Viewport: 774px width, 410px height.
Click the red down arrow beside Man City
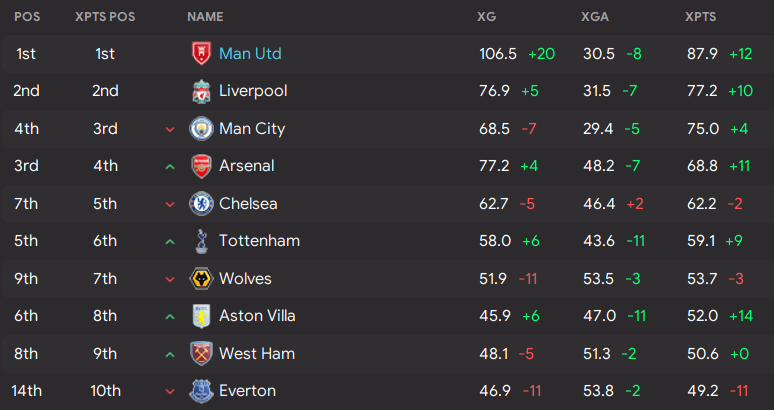point(170,130)
